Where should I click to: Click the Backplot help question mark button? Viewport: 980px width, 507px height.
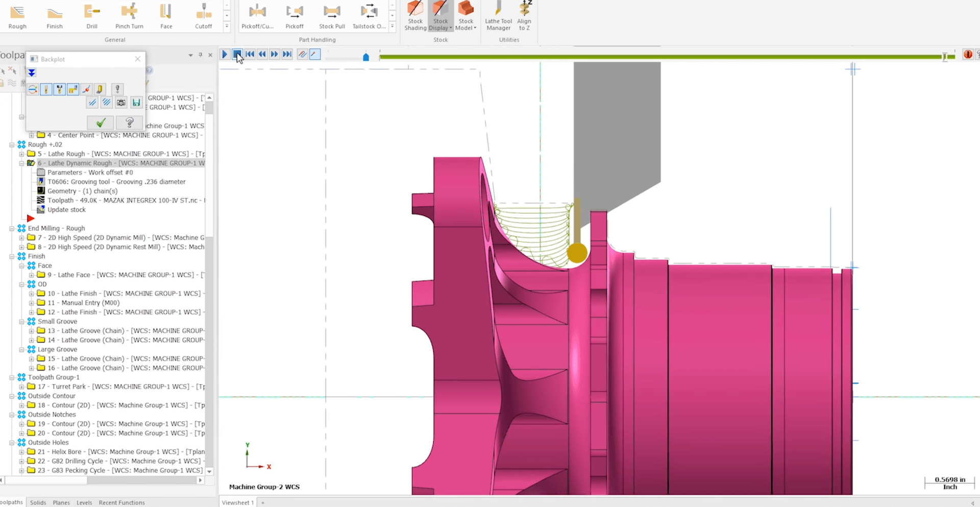[x=129, y=123]
